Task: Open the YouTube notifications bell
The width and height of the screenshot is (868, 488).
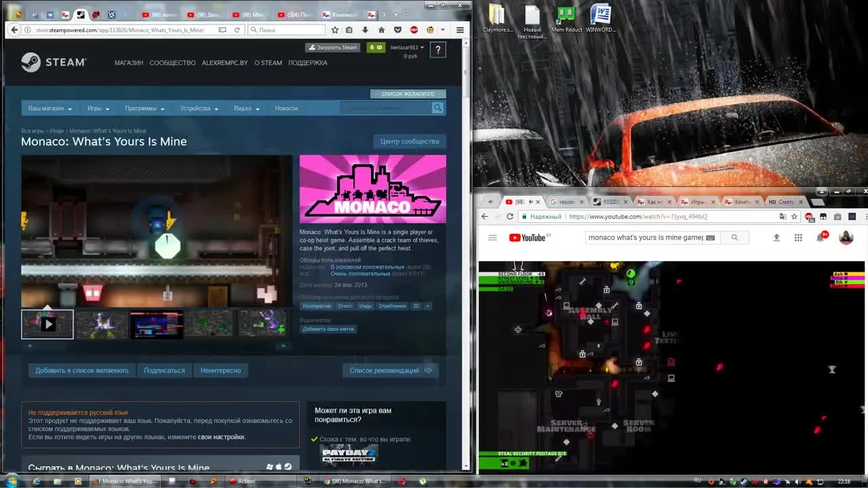Action: (821, 237)
